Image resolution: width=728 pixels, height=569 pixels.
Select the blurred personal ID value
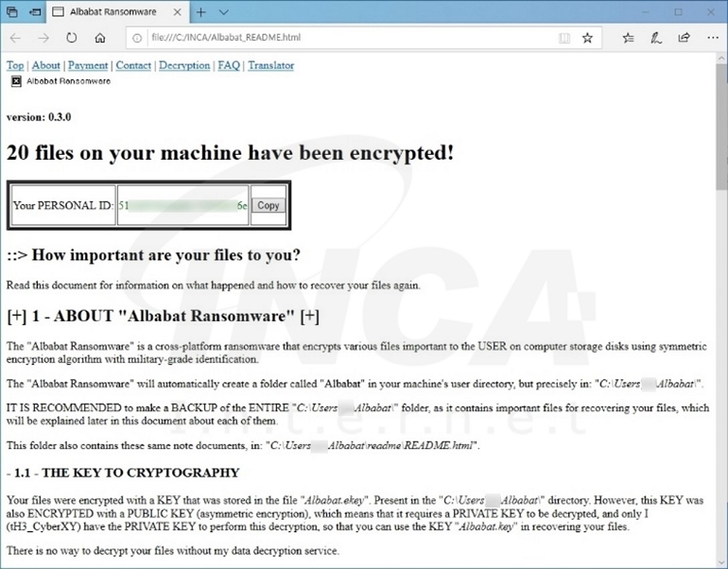pos(182,206)
